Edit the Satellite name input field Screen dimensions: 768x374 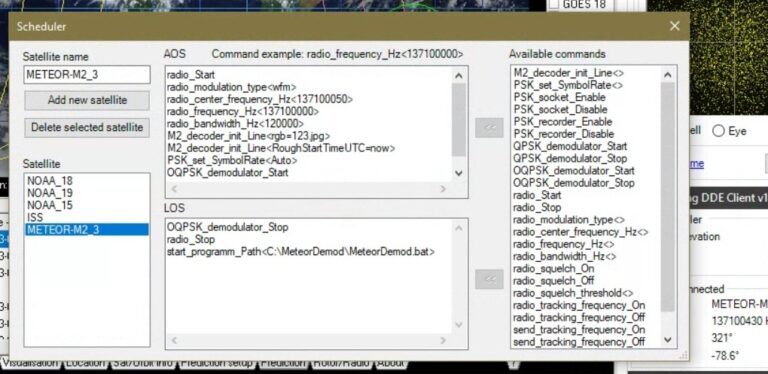tap(87, 75)
